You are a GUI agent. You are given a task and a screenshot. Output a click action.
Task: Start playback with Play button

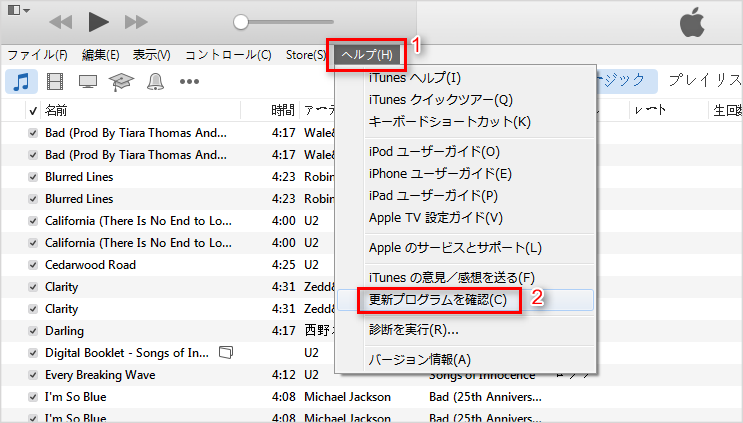click(98, 22)
